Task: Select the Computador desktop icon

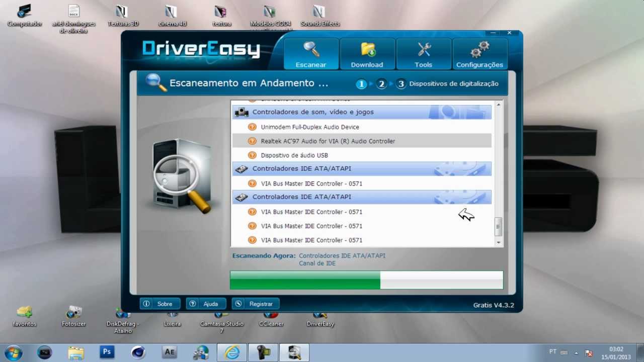Action: click(x=25, y=16)
